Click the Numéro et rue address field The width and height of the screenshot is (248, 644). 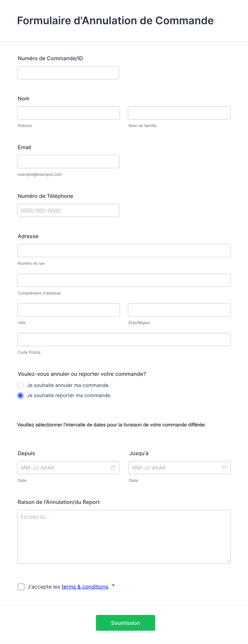tap(123, 250)
